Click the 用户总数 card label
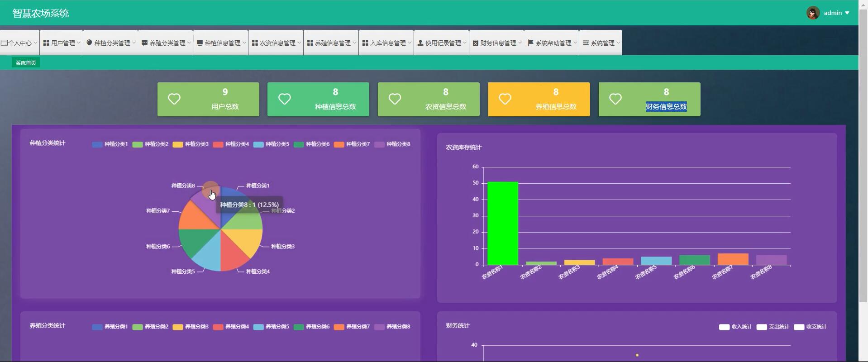 225,107
